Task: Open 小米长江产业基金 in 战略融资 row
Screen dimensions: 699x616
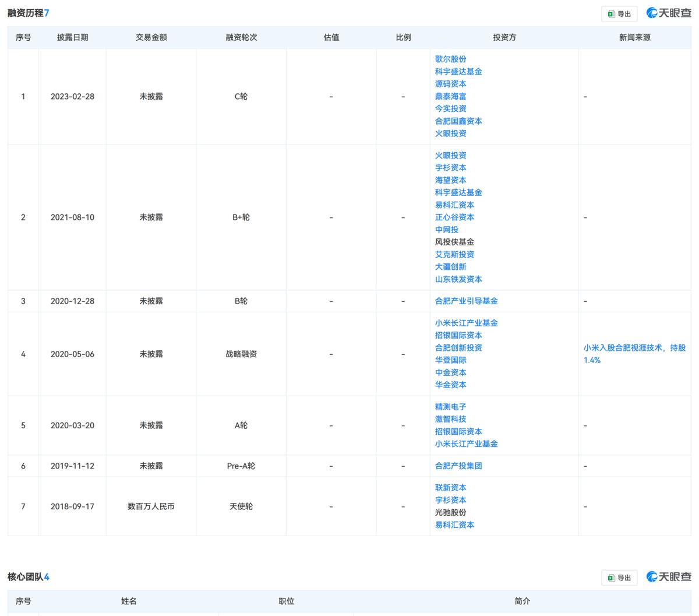Action: (x=466, y=323)
